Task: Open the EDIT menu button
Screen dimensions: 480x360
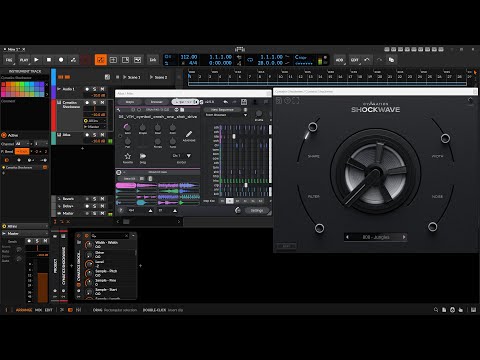Action: pyautogui.click(x=354, y=60)
